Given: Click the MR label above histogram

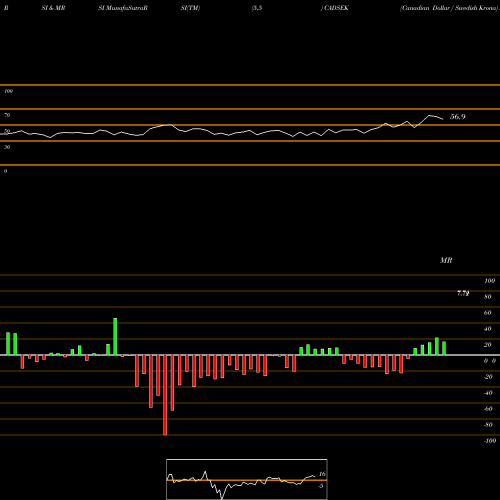Looking at the screenshot, I should tap(446, 260).
